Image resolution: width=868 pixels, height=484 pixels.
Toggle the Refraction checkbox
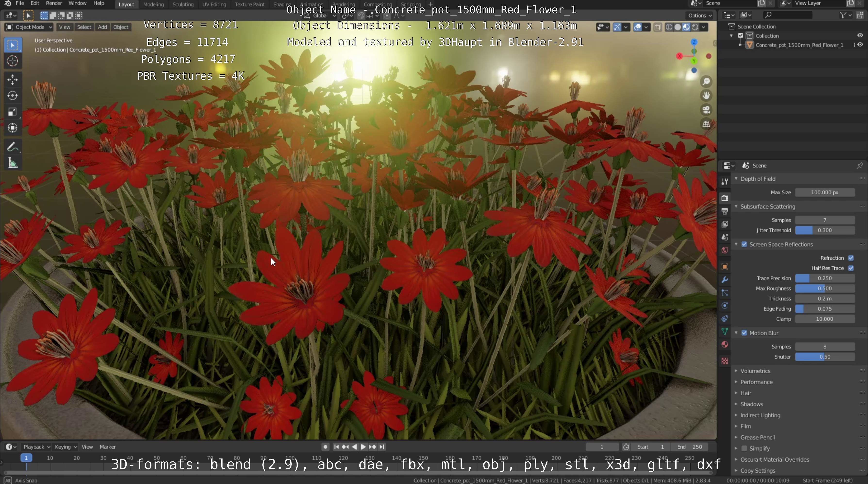pyautogui.click(x=851, y=258)
